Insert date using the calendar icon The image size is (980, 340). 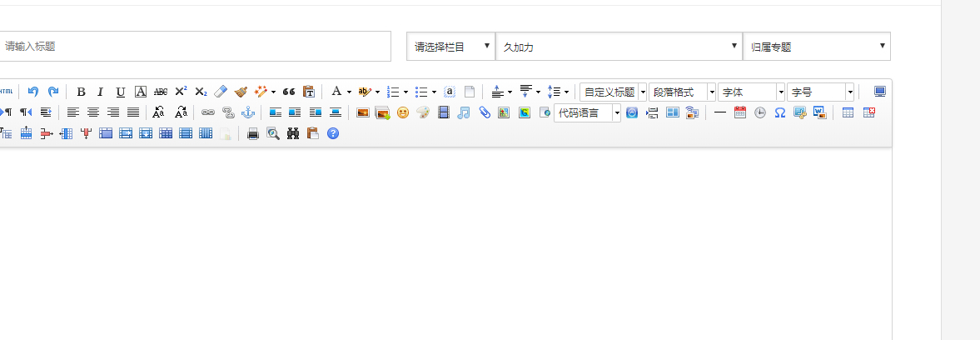pos(739,112)
